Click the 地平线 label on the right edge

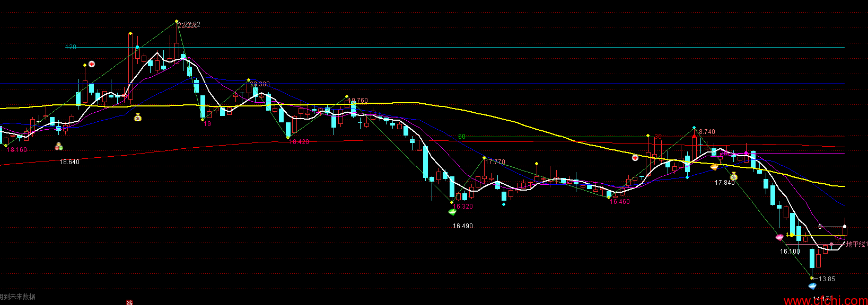point(856,244)
